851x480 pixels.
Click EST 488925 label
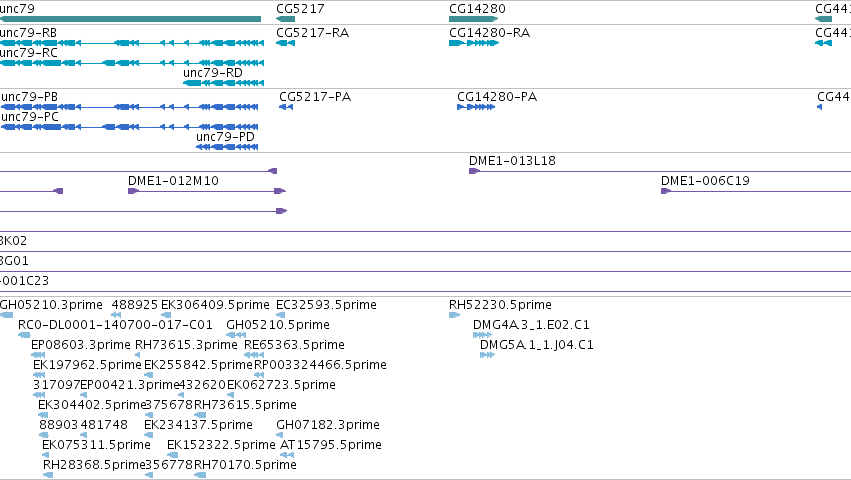click(x=135, y=305)
